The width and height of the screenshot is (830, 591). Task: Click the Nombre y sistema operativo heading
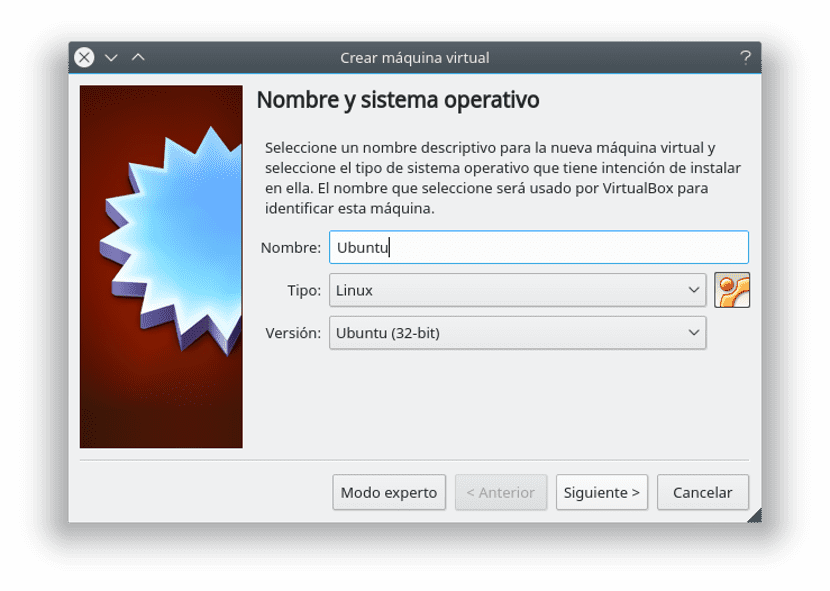click(x=398, y=100)
